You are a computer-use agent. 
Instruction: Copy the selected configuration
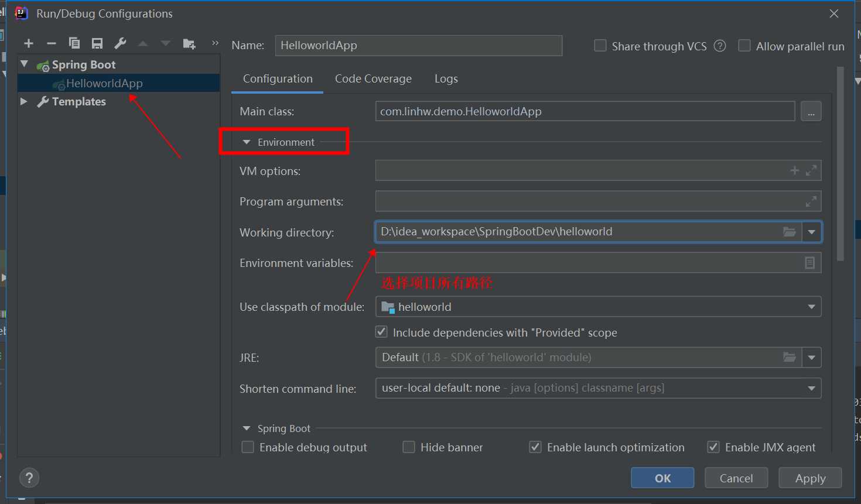tap(74, 43)
